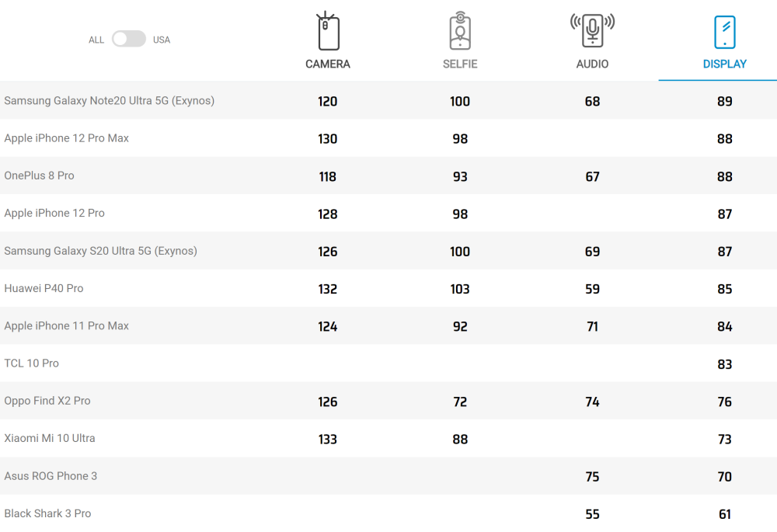Click Oppo Find X2 Pro camera score 126
This screenshot has width=777, height=532.
click(328, 402)
